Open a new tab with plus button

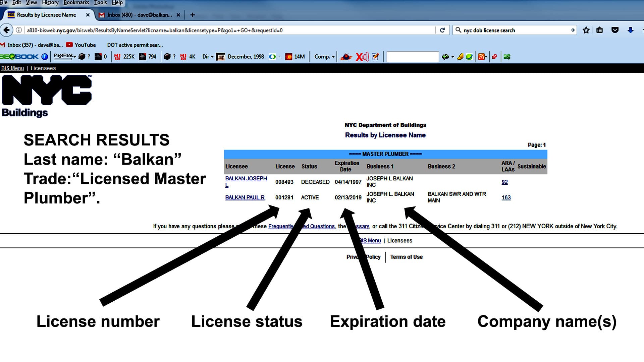[192, 15]
